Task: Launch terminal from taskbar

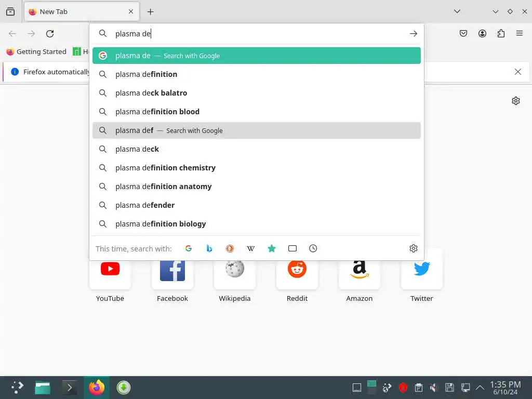Action: (x=69, y=388)
